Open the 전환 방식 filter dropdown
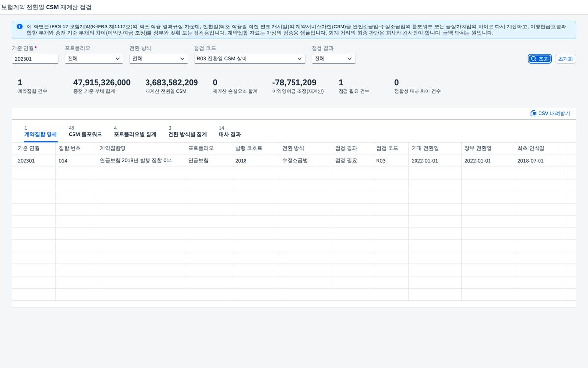Viewport: 588px width, 368px height. tap(158, 59)
